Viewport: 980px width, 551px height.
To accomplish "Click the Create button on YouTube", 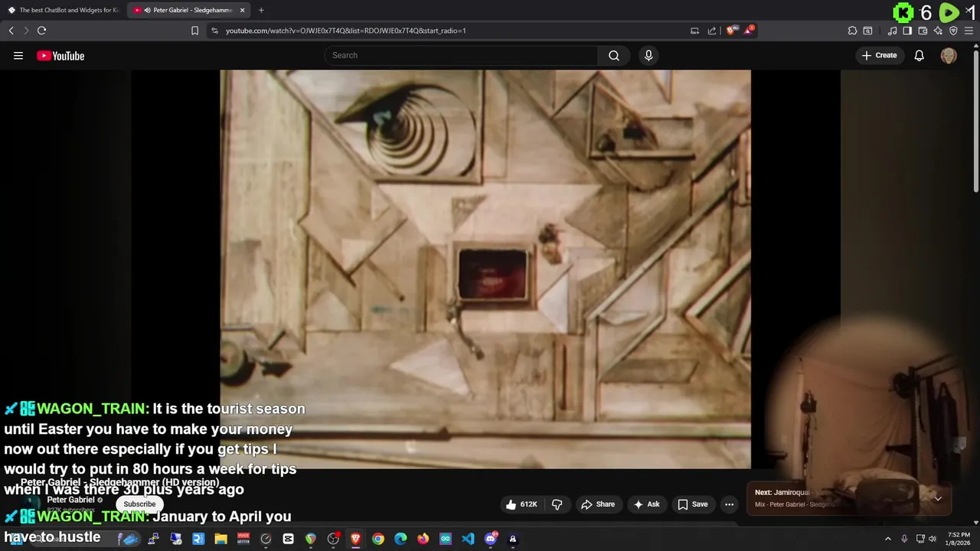I will tap(880, 55).
